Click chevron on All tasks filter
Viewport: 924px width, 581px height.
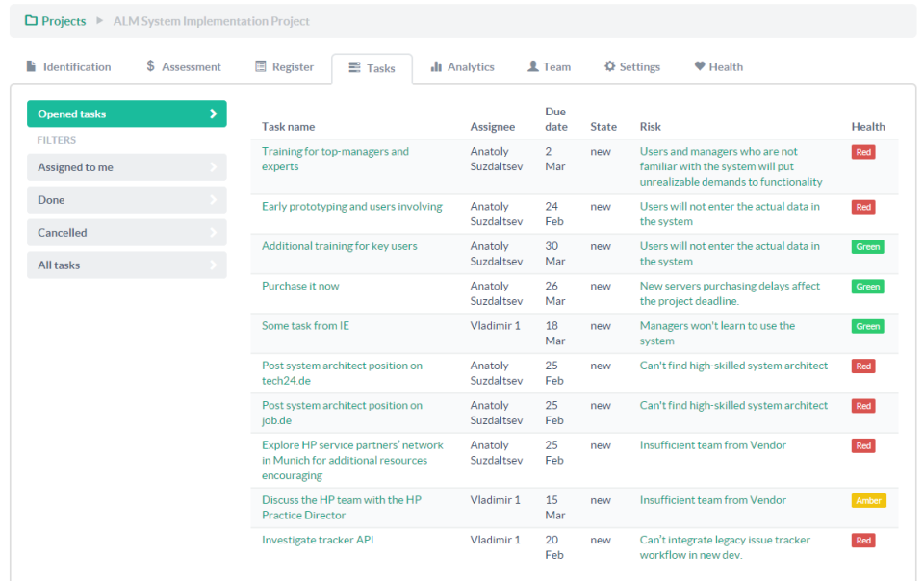click(213, 265)
